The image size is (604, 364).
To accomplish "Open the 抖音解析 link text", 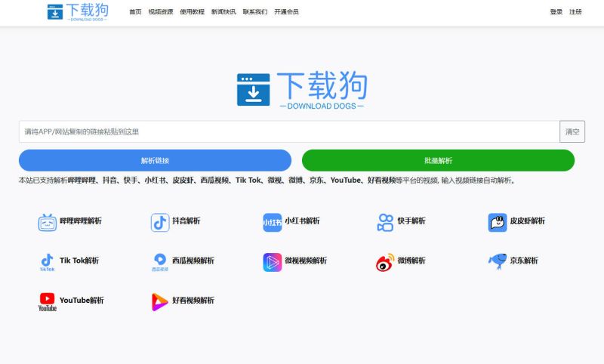I will (x=186, y=221).
